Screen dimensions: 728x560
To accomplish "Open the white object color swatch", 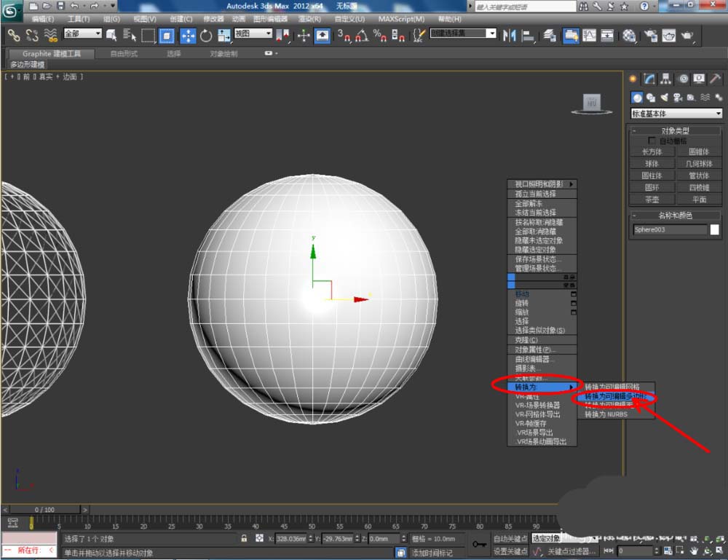I will click(715, 229).
